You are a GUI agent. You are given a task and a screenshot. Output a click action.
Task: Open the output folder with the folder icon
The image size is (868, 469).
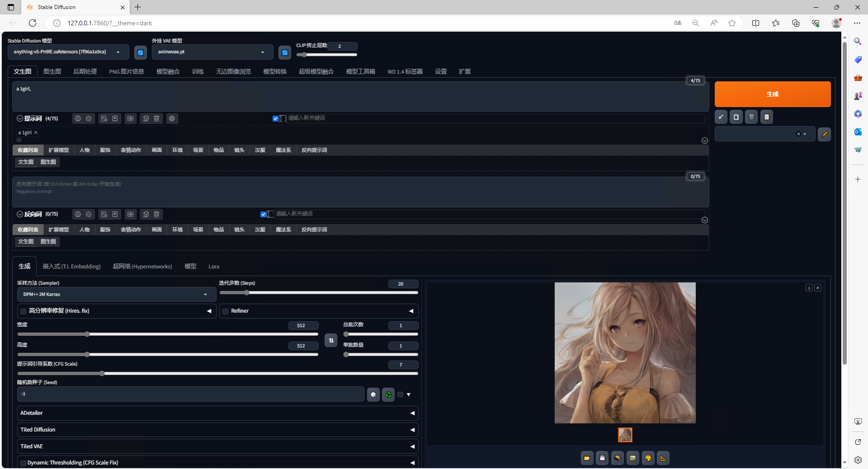coord(587,458)
